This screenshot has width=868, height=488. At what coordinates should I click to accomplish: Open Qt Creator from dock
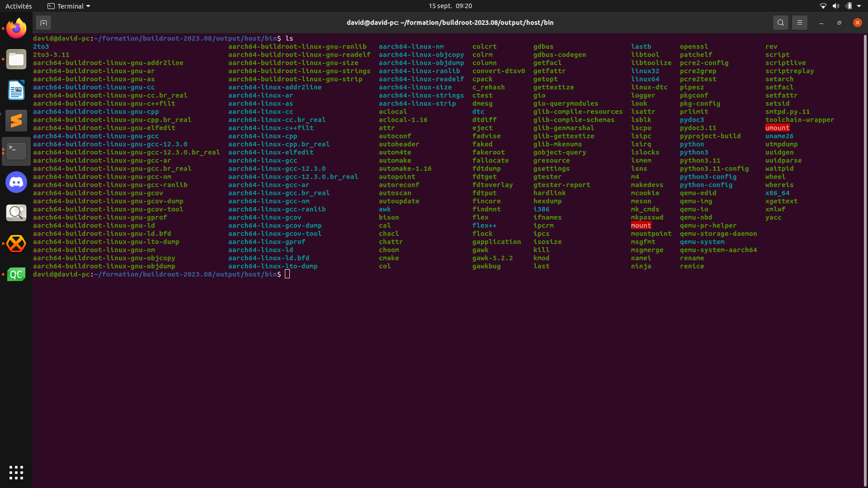[16, 274]
